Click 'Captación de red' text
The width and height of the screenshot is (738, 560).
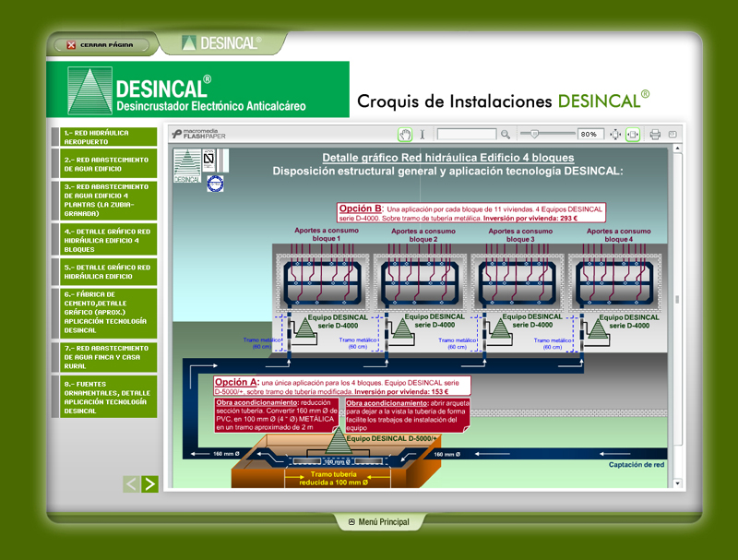point(637,464)
